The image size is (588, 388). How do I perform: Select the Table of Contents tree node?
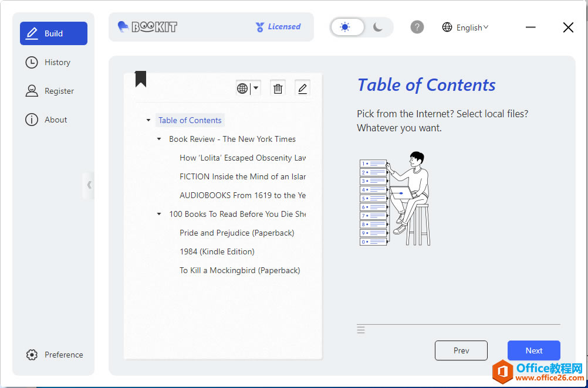point(190,120)
